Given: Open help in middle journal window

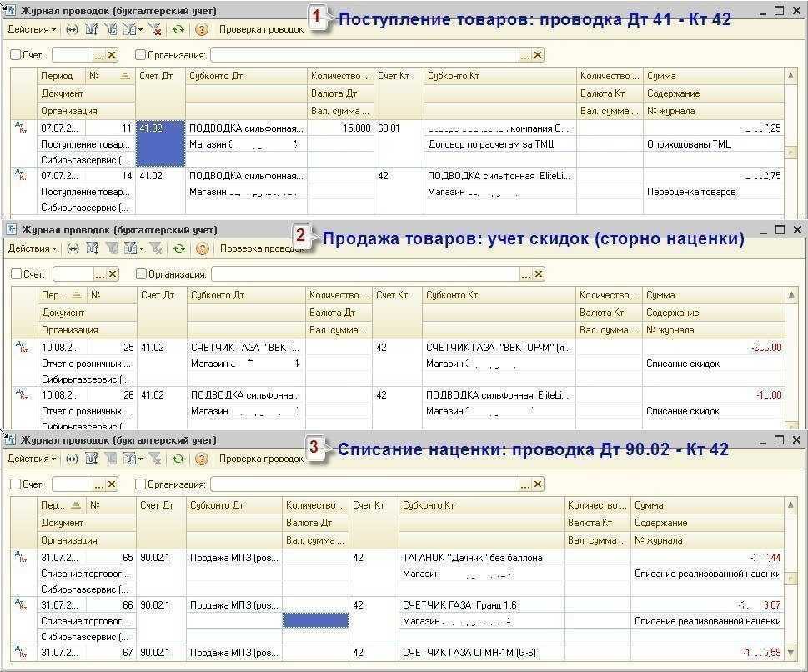Looking at the screenshot, I should 203,248.
